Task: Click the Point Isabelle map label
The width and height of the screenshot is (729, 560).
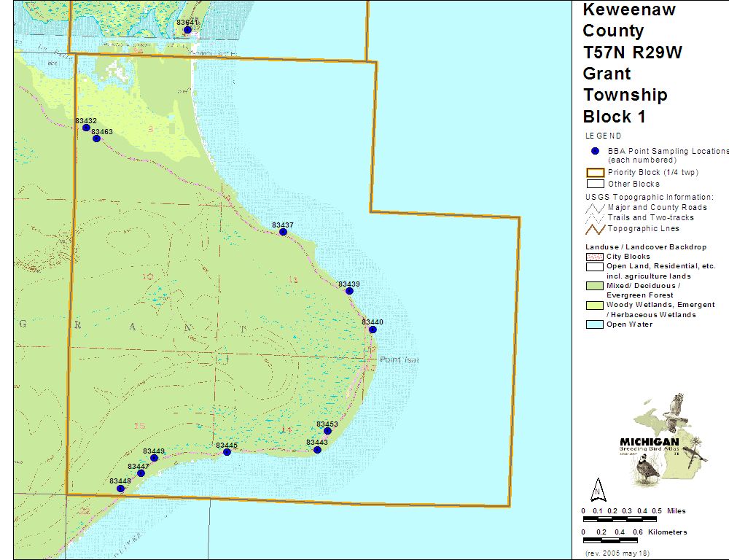Action: pyautogui.click(x=399, y=360)
